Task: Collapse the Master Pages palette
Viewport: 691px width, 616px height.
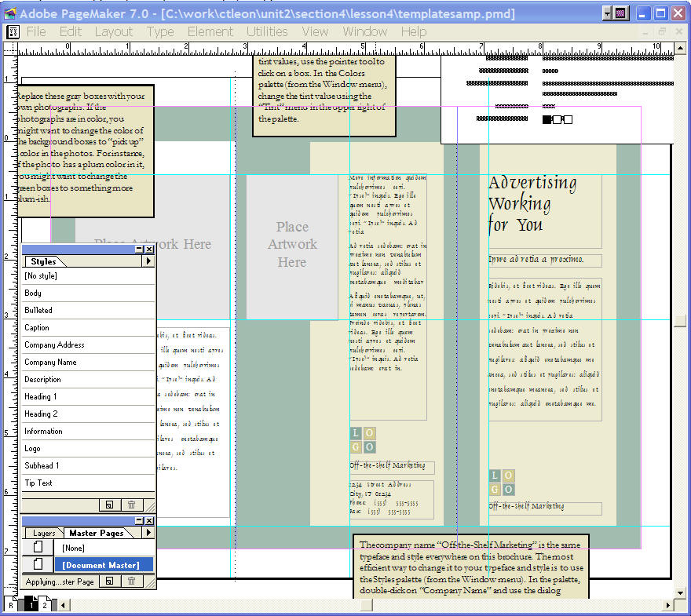Action: pos(139,521)
